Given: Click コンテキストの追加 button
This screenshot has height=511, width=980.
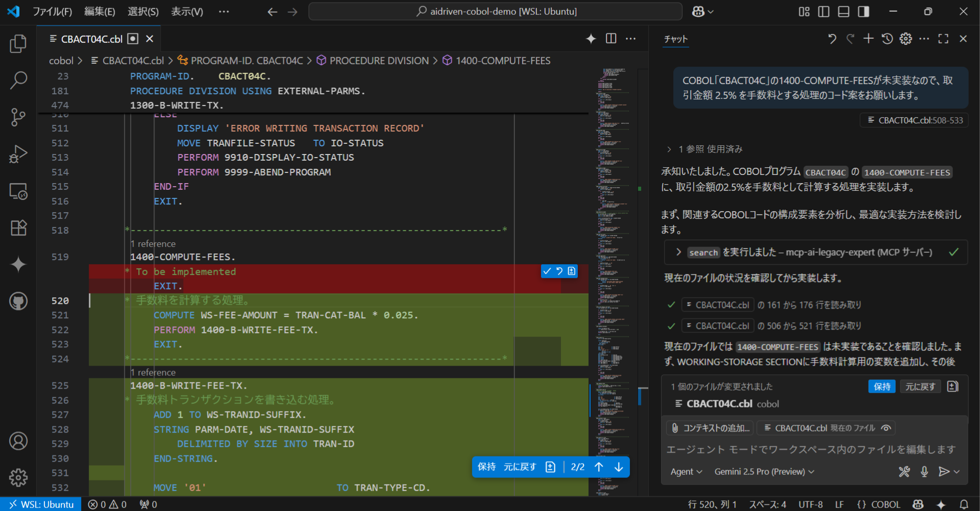Looking at the screenshot, I should tap(710, 428).
